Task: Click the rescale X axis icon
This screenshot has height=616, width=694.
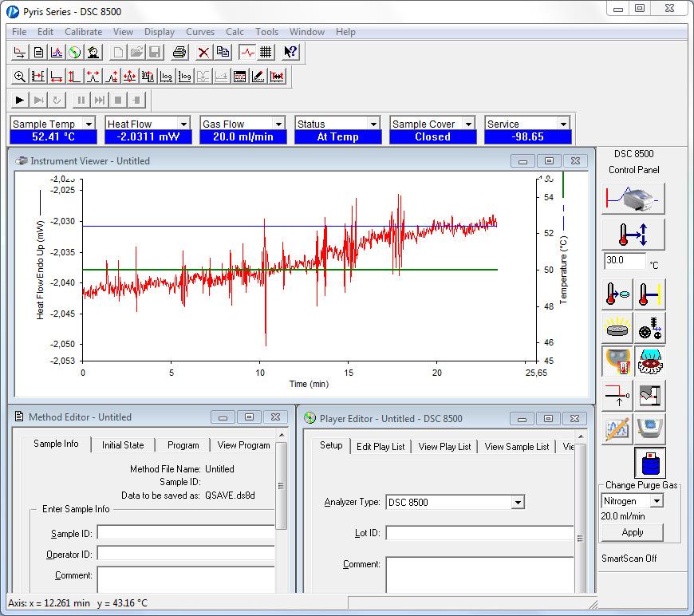Action: pyautogui.click(x=56, y=77)
